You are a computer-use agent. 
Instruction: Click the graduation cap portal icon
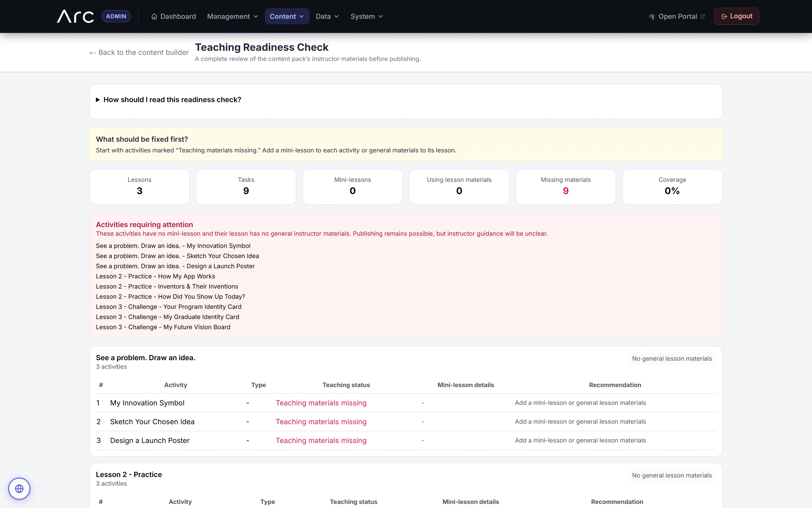[x=651, y=17]
